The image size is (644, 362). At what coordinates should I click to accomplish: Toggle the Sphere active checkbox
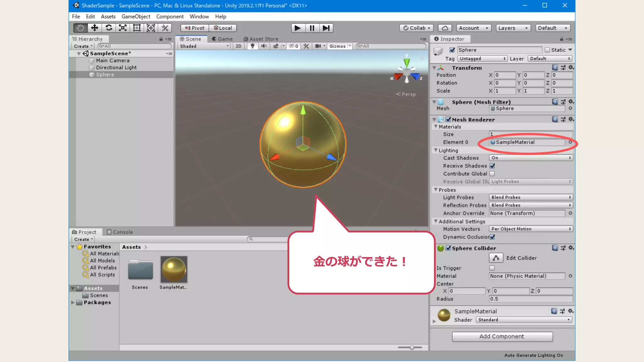[452, 50]
